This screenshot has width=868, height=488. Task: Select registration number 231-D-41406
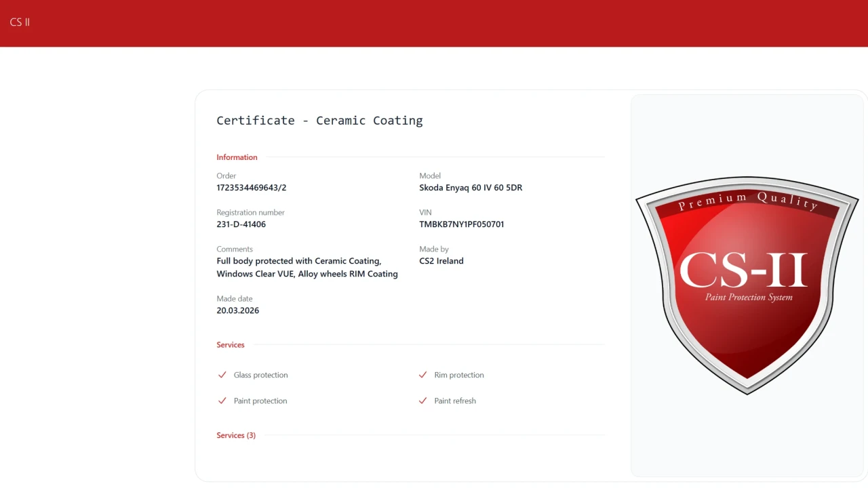click(241, 224)
